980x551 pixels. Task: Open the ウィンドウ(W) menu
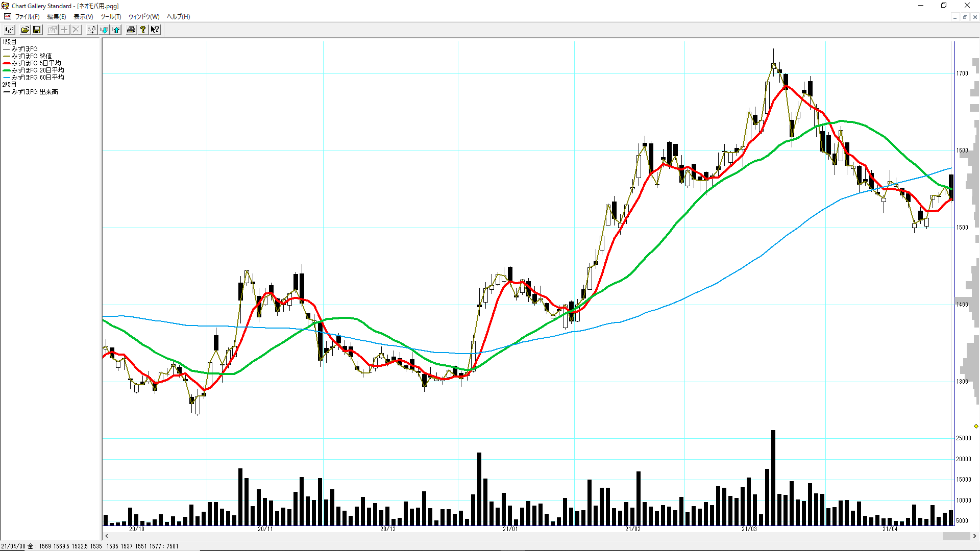click(x=144, y=16)
